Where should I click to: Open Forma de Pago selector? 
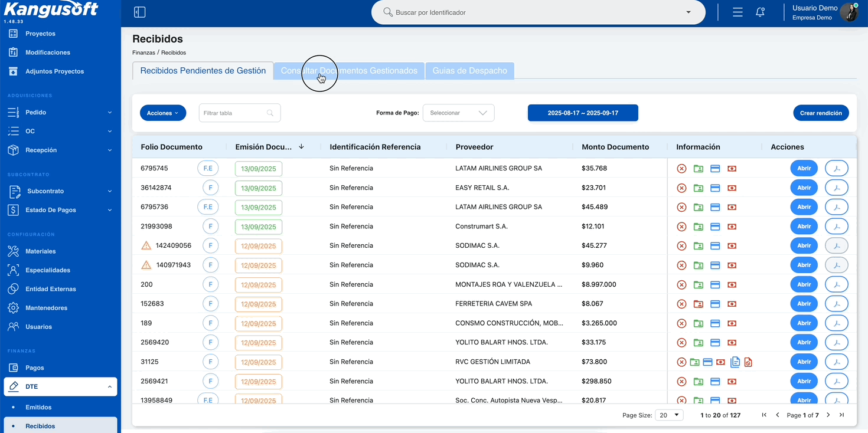(458, 113)
